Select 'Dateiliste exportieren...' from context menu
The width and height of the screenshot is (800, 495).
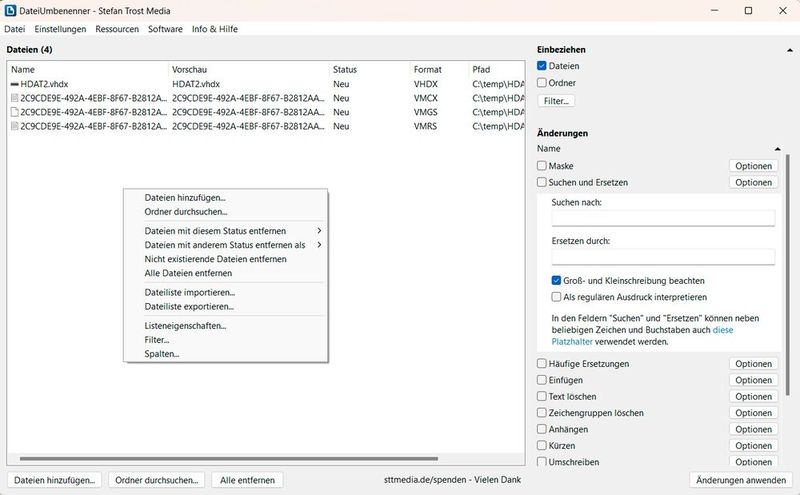(189, 307)
